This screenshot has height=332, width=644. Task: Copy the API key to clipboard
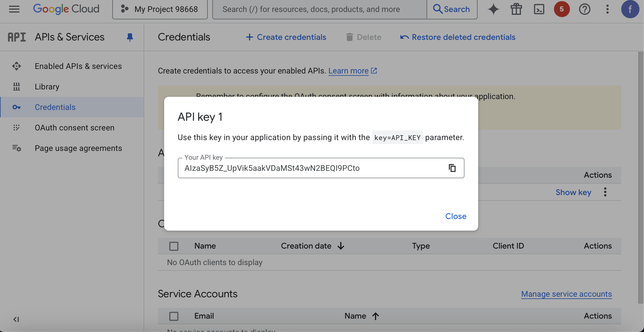(452, 168)
